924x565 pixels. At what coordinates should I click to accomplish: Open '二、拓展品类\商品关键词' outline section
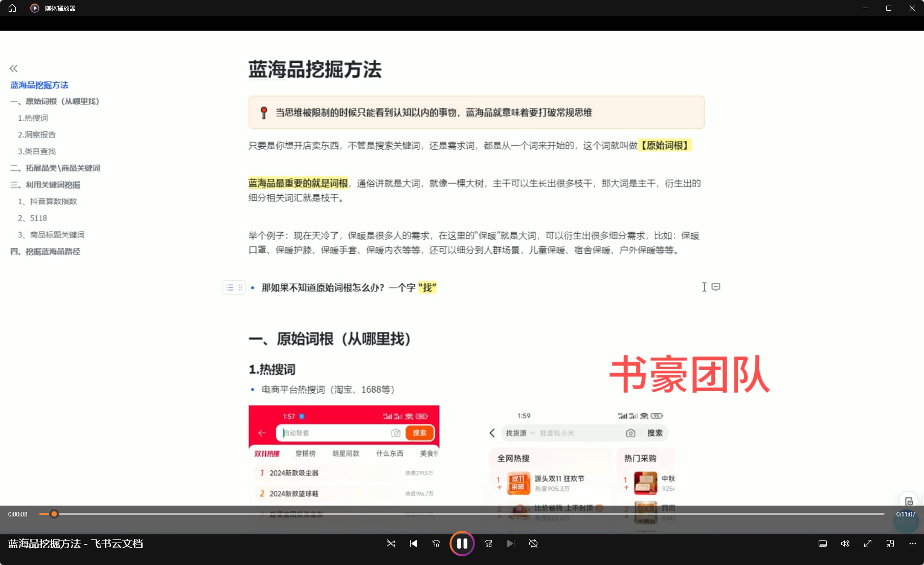55,168
